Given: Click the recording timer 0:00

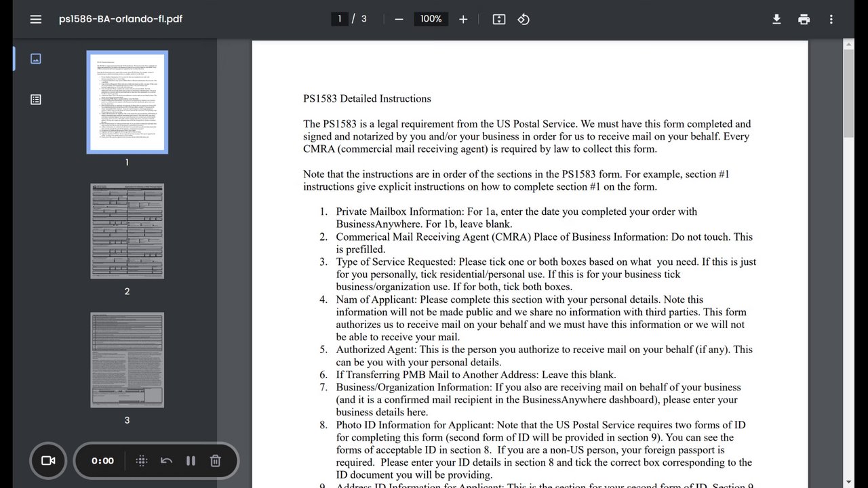Looking at the screenshot, I should (x=103, y=461).
